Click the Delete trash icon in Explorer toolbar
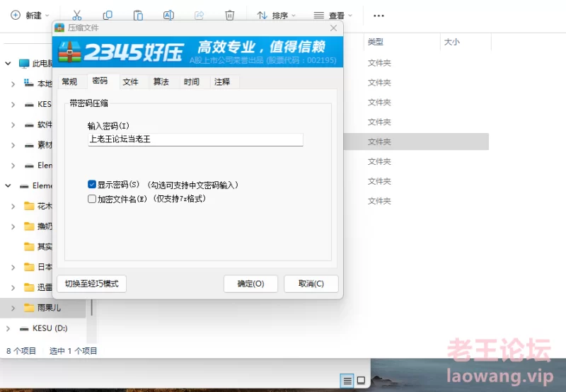This screenshot has width=566, height=392. tap(229, 15)
